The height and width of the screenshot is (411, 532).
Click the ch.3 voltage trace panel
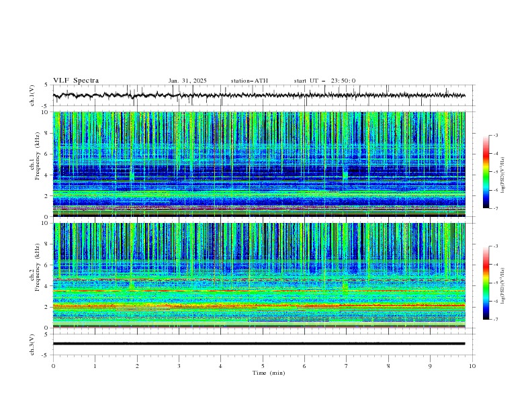[x=264, y=345]
